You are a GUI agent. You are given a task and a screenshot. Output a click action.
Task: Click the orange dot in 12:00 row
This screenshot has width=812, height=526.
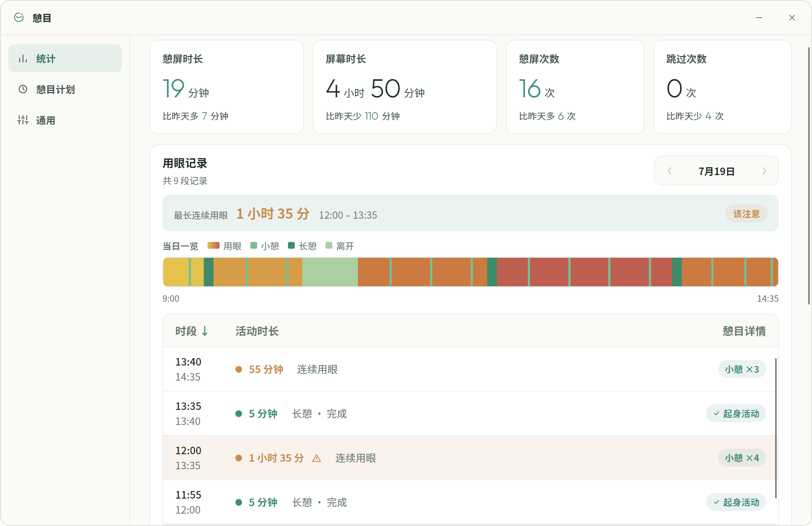click(239, 458)
